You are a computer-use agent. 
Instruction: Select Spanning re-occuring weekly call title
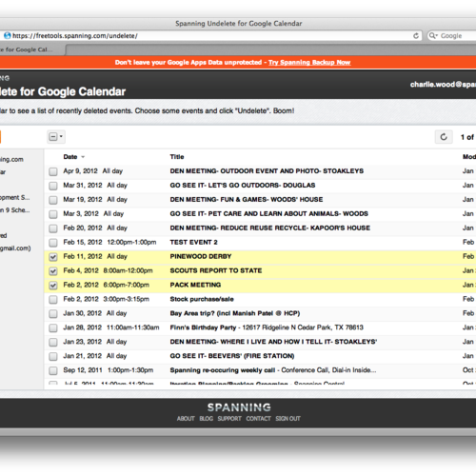coord(223,370)
